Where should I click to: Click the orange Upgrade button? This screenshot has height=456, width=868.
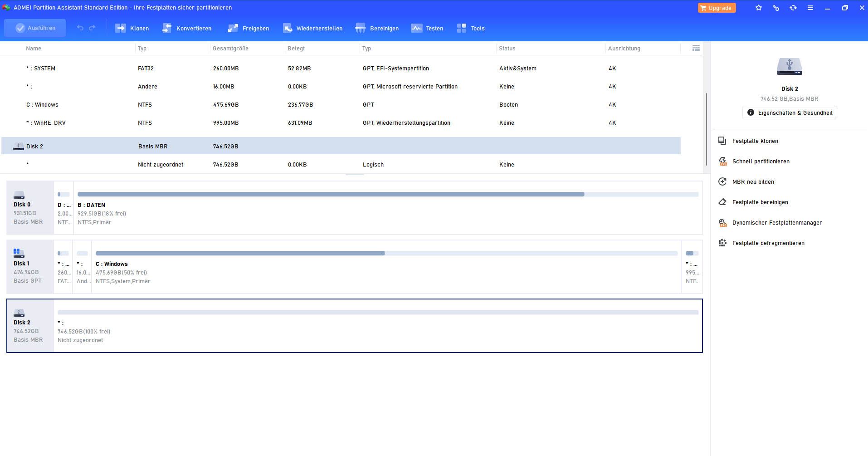pyautogui.click(x=717, y=8)
